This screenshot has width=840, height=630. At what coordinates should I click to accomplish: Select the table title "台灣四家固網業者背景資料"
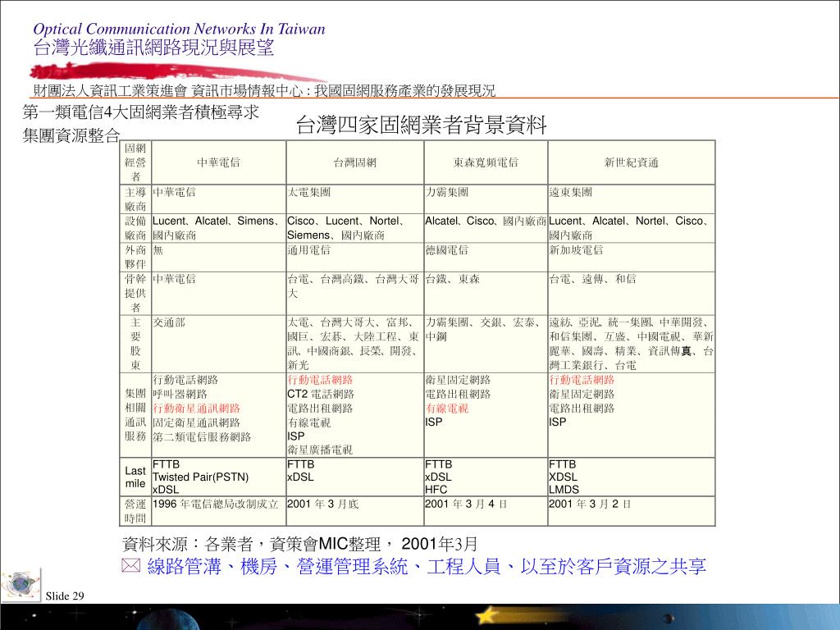421,126
